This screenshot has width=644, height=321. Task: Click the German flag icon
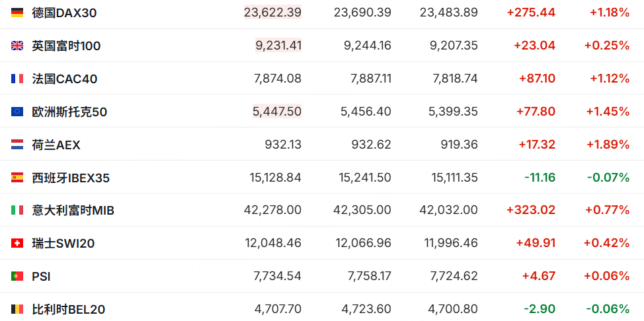point(17,13)
